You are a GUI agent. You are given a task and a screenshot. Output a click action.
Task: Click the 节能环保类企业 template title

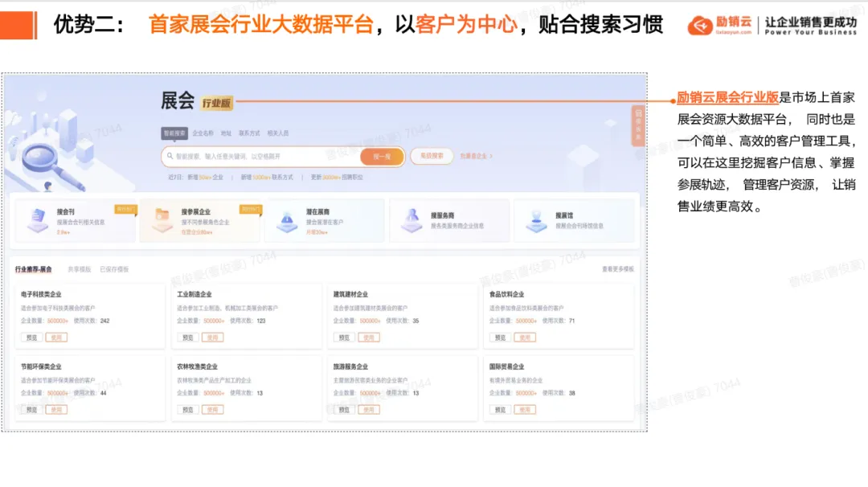click(42, 367)
